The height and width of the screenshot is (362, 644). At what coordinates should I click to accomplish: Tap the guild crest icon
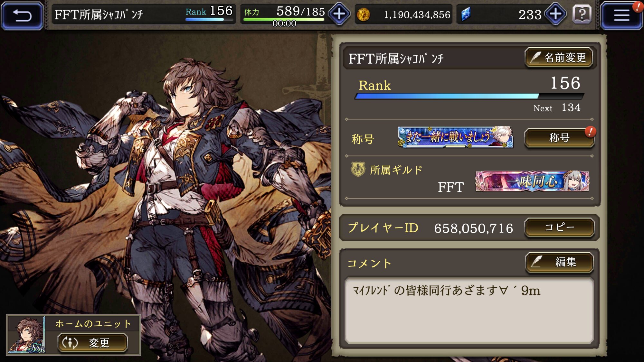(x=358, y=169)
